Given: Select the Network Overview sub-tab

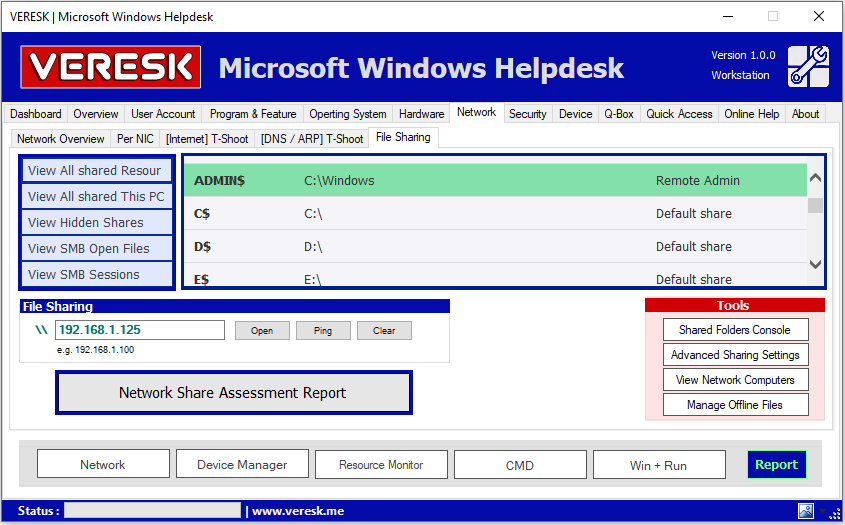Looking at the screenshot, I should 61,139.
